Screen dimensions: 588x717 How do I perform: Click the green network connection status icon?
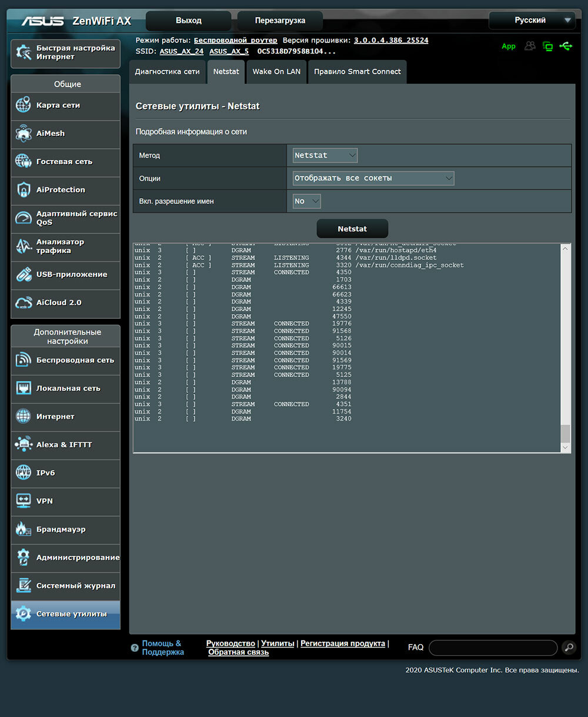click(x=548, y=46)
